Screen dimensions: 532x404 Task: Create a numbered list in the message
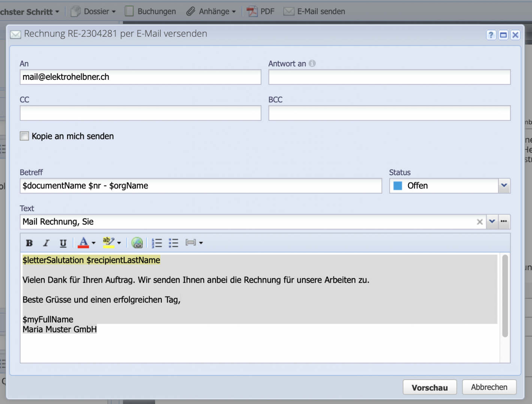157,243
